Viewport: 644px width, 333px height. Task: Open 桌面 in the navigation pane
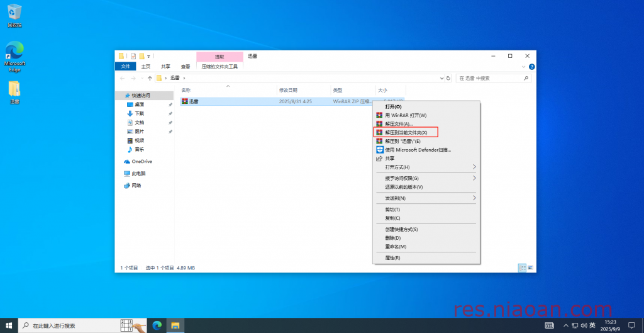(x=140, y=104)
